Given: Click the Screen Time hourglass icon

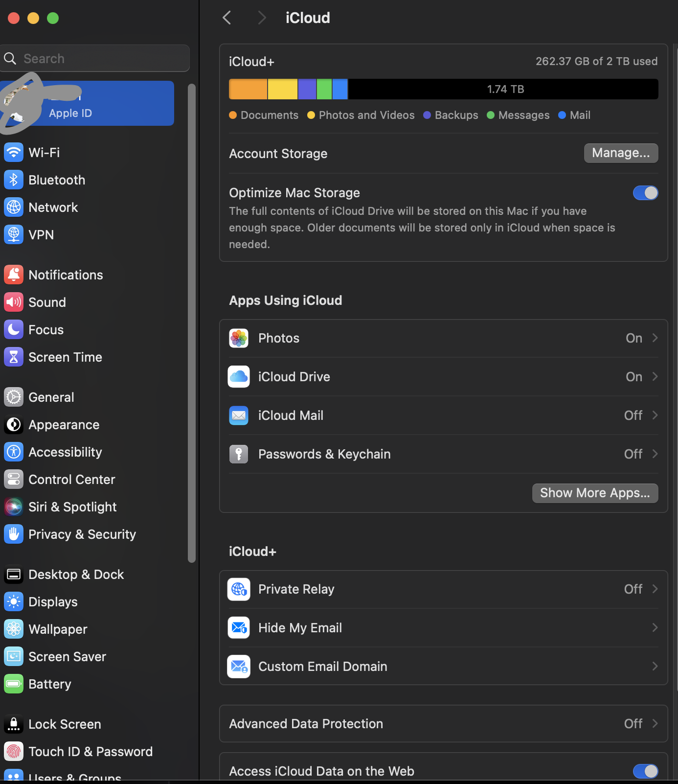Looking at the screenshot, I should point(14,357).
